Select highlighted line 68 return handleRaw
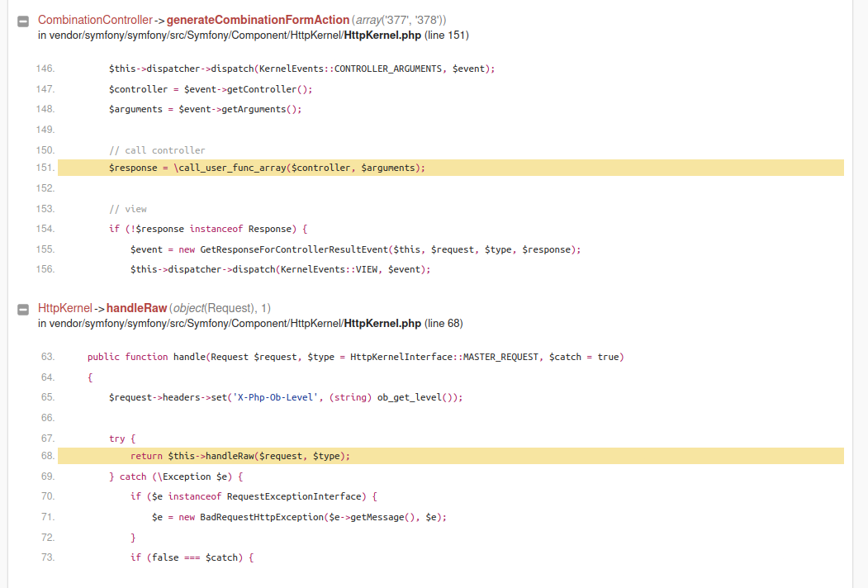The image size is (868, 588). point(451,456)
